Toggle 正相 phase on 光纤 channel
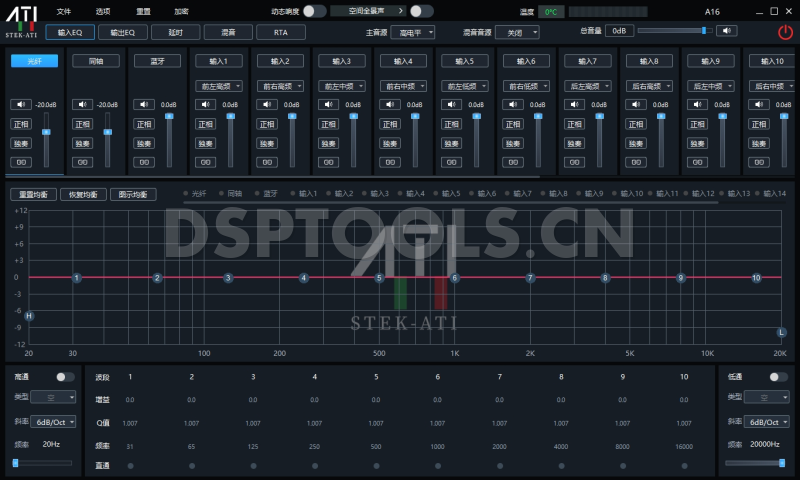The width and height of the screenshot is (800, 480). point(21,124)
